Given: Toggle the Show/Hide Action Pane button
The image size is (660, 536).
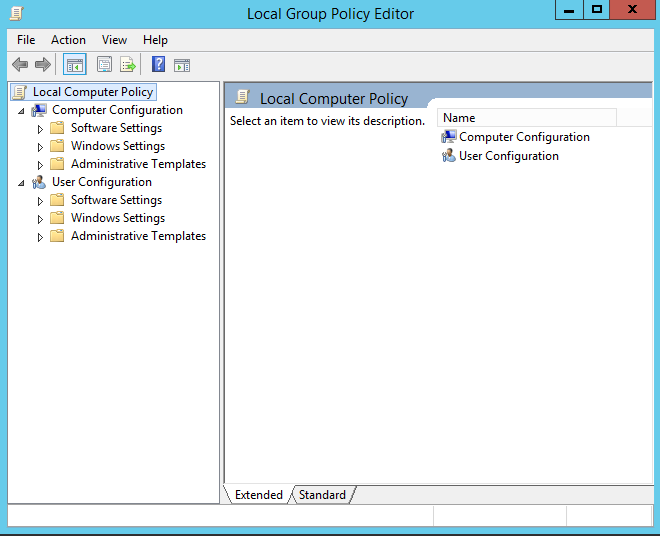Looking at the screenshot, I should (x=182, y=65).
